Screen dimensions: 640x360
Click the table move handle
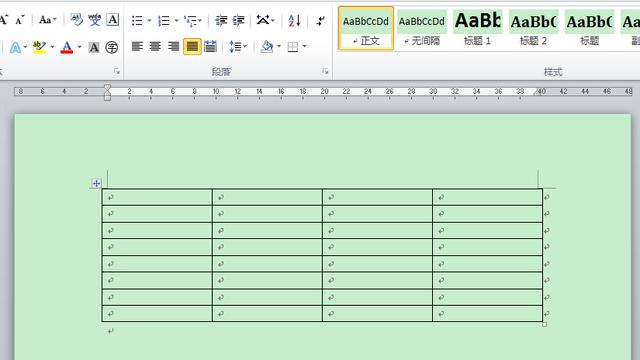click(96, 184)
